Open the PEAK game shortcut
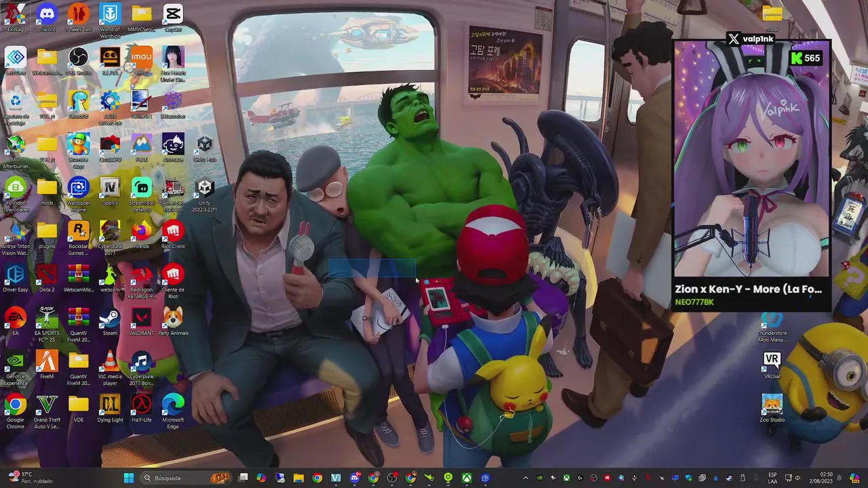This screenshot has width=868, height=488. 141,148
